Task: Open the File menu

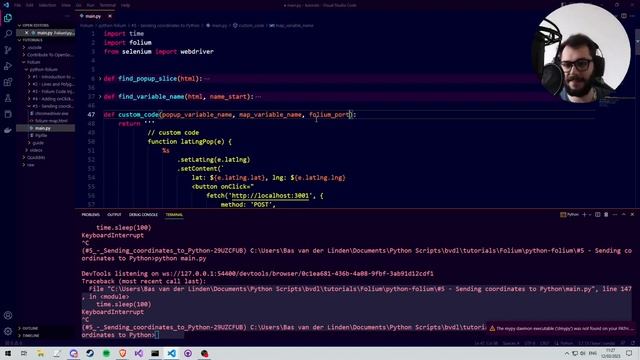Action: coord(18,5)
